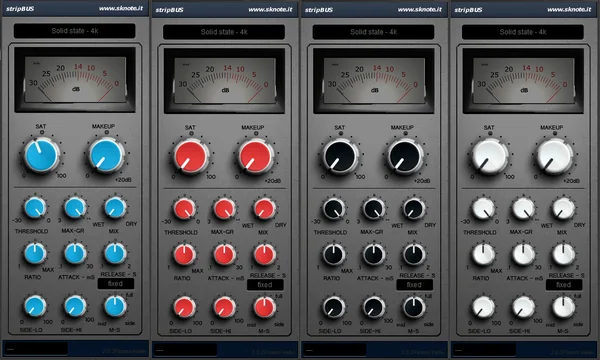Toggle the 'fixed' release button on blue strip

click(116, 283)
